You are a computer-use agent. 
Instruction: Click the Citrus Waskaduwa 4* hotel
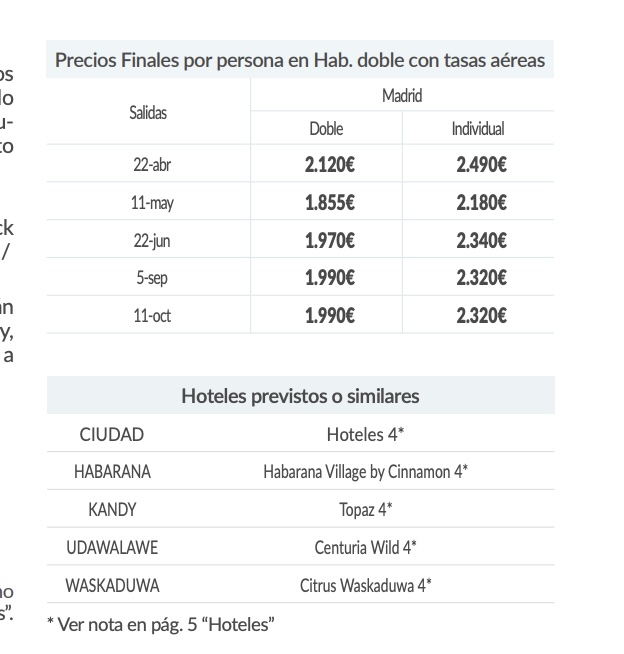[x=365, y=585]
